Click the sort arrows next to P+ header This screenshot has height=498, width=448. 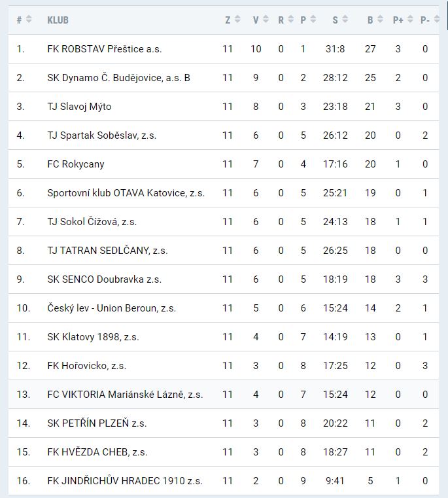click(x=409, y=20)
